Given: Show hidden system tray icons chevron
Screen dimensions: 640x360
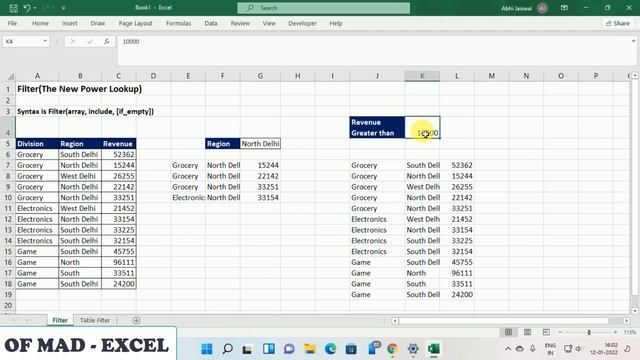Looking at the screenshot, I should (x=508, y=349).
